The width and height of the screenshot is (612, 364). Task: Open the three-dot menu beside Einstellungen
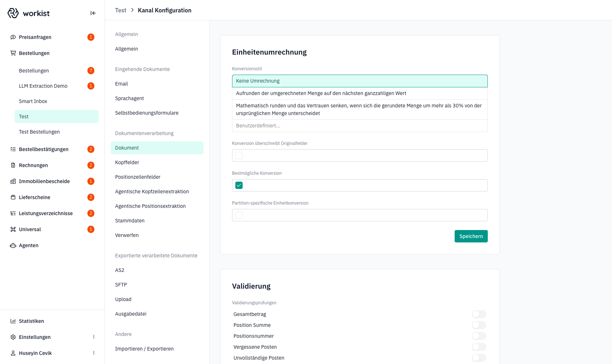[x=94, y=337]
